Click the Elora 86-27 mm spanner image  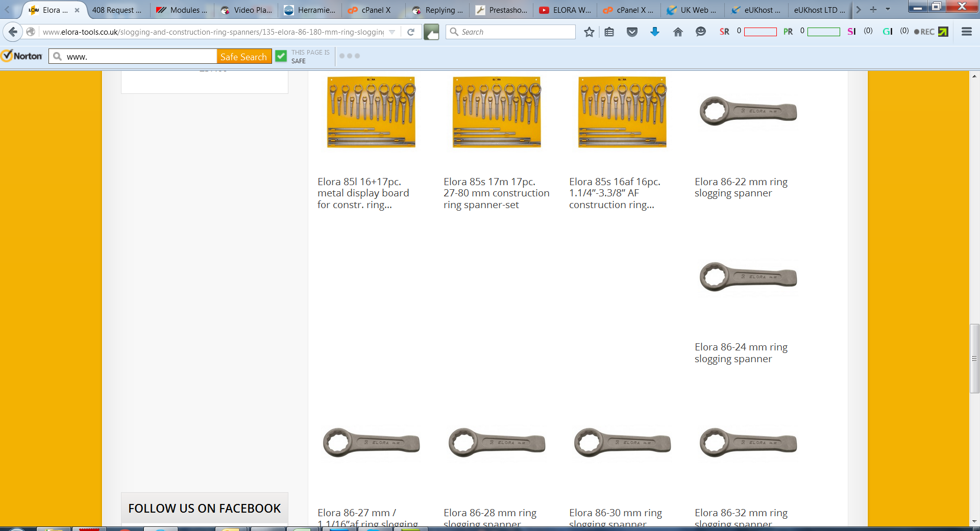pos(371,443)
